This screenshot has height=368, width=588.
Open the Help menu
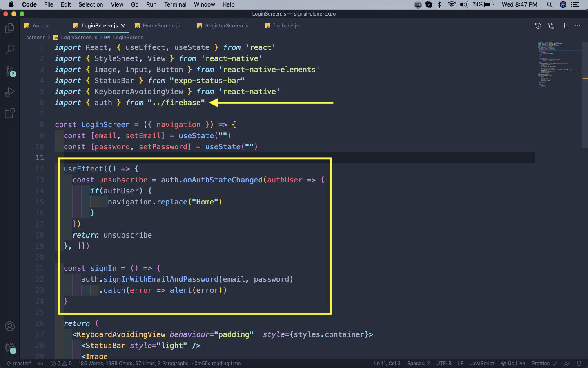(228, 4)
